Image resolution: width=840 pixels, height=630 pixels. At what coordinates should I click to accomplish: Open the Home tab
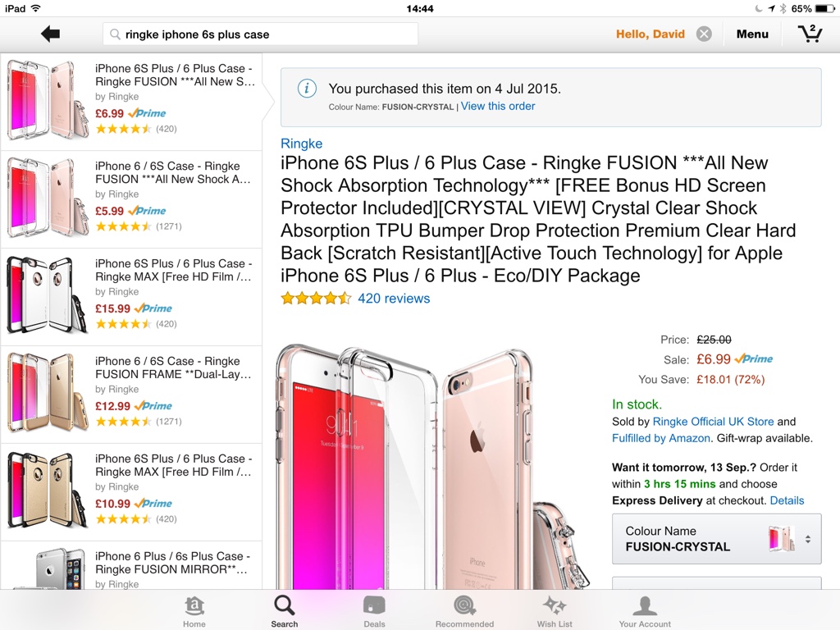[x=194, y=612]
